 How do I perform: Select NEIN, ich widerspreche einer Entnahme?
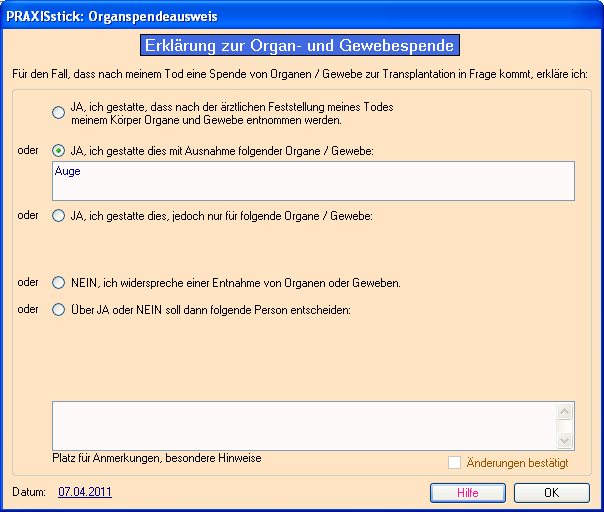(x=59, y=283)
